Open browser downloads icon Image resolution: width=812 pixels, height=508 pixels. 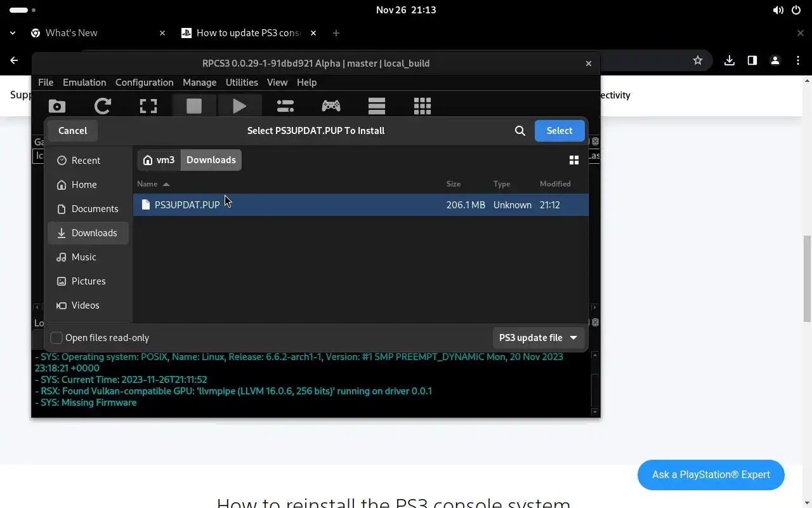pos(730,60)
